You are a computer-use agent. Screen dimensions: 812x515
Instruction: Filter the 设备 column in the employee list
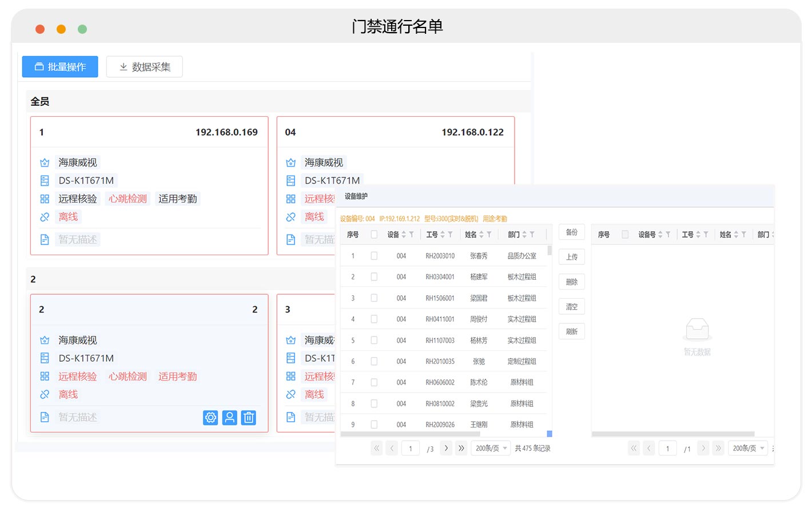[x=411, y=235]
